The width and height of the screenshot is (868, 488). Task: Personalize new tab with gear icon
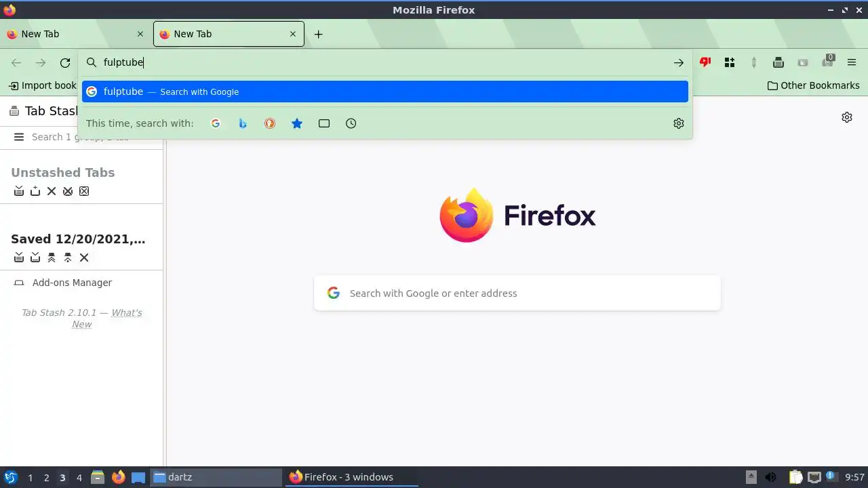coord(847,117)
